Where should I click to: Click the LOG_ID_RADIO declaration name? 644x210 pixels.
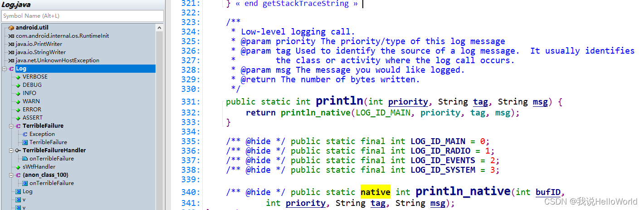pyautogui.click(x=440, y=150)
